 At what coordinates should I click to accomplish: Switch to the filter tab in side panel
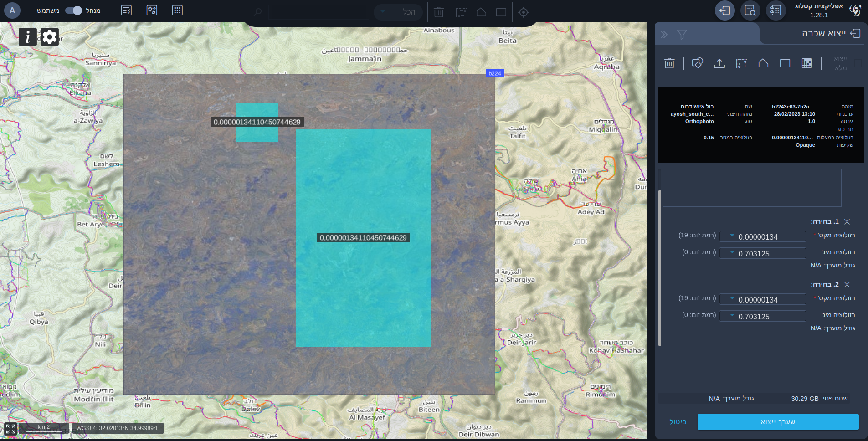pyautogui.click(x=682, y=35)
